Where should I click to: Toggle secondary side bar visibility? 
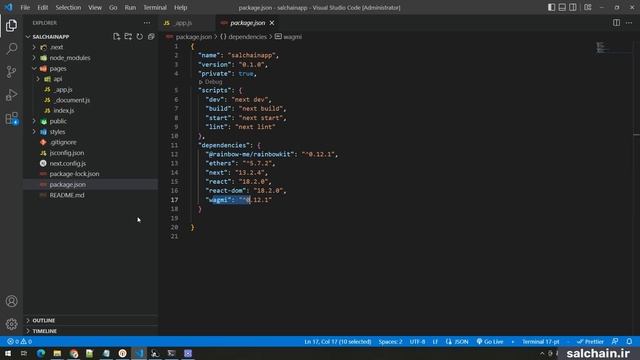coord(573,7)
